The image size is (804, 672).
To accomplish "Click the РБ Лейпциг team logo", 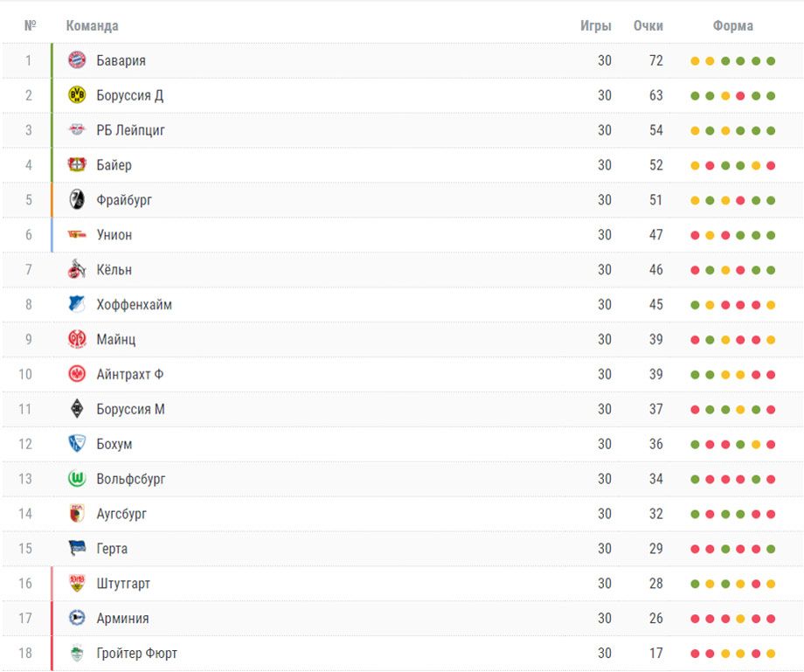I will (77, 129).
